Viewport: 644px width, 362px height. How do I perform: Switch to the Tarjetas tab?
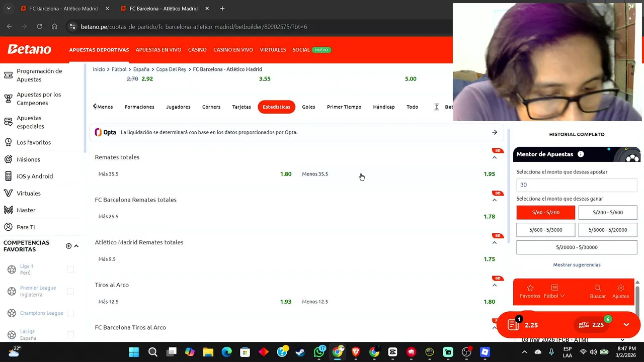242,107
